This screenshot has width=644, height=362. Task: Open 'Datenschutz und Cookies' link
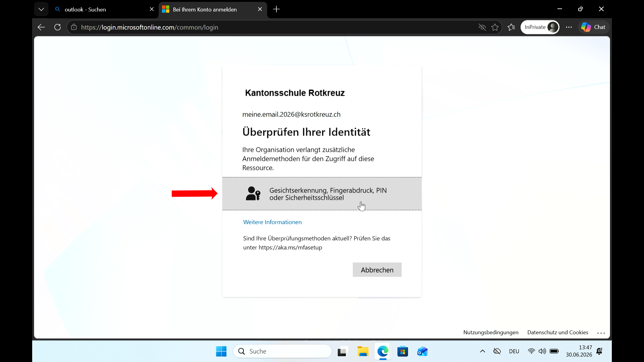point(557,333)
